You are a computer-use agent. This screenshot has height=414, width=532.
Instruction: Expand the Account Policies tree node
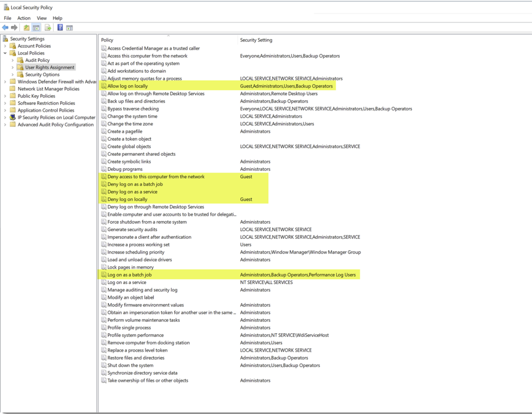click(5, 46)
